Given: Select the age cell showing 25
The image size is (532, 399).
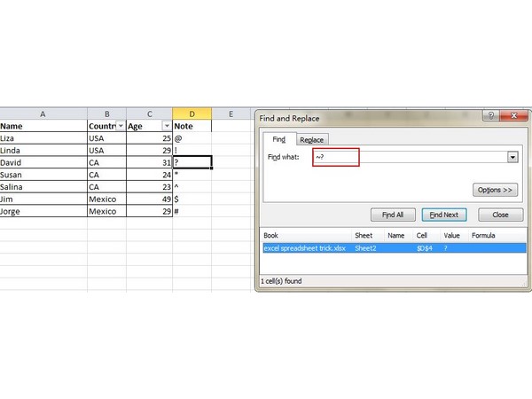Looking at the screenshot, I should point(149,138).
